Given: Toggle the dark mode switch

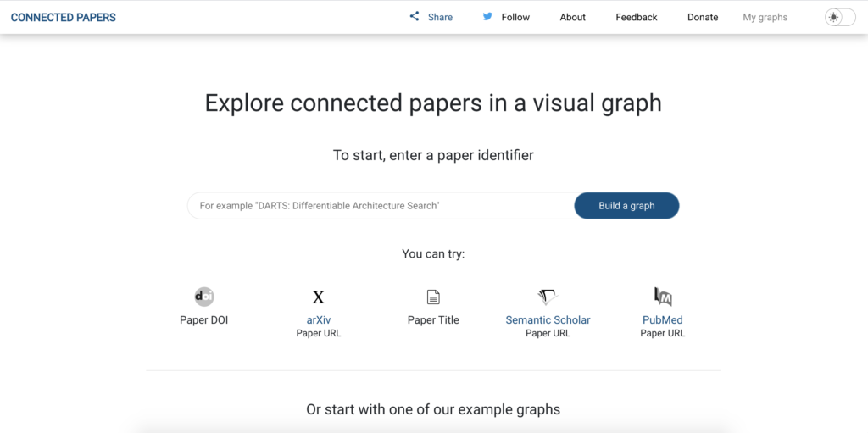Looking at the screenshot, I should coord(840,17).
